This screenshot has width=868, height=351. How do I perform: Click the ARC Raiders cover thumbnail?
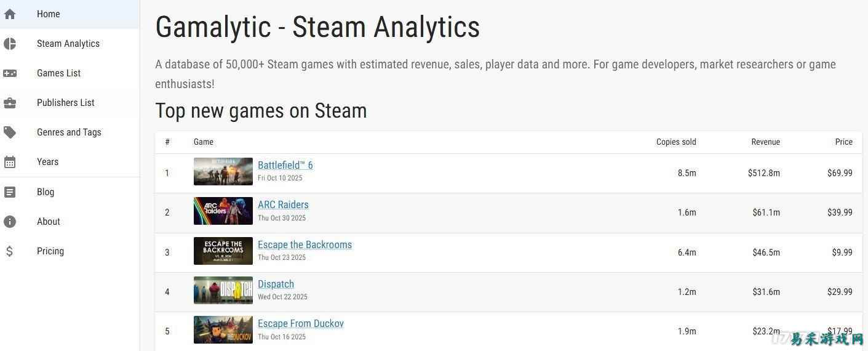[x=223, y=211]
